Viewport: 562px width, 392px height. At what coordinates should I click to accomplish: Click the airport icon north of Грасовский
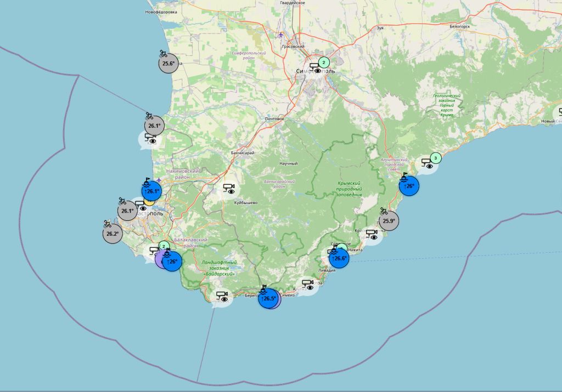(x=280, y=35)
